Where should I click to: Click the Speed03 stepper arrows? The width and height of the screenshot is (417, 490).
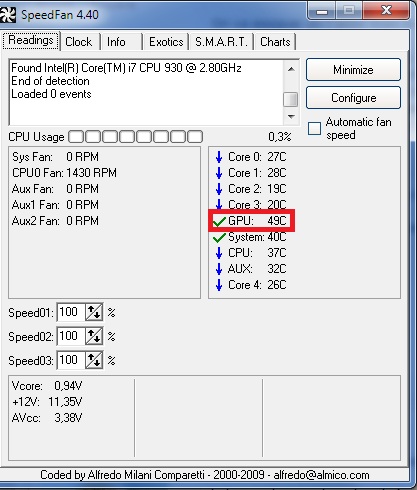click(94, 360)
